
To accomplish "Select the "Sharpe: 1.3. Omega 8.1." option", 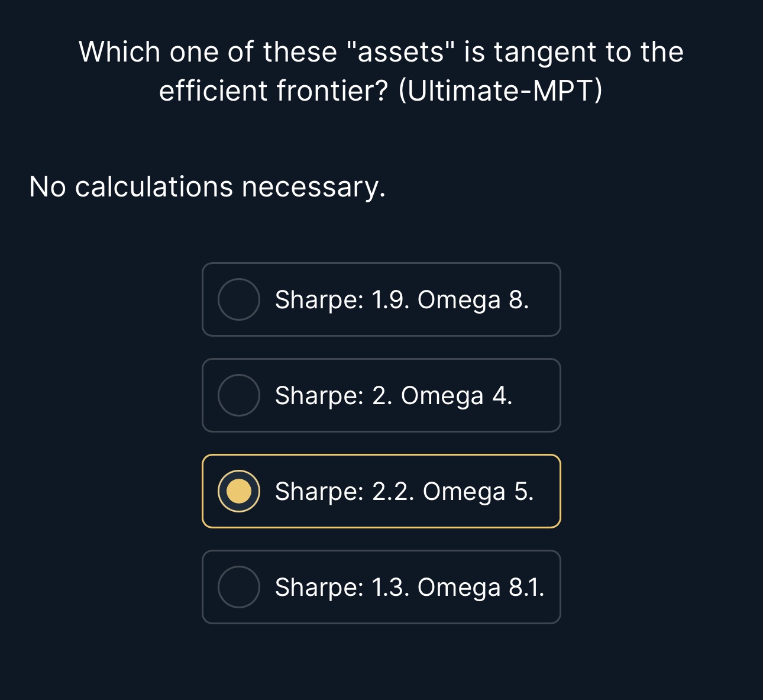I will [381, 587].
